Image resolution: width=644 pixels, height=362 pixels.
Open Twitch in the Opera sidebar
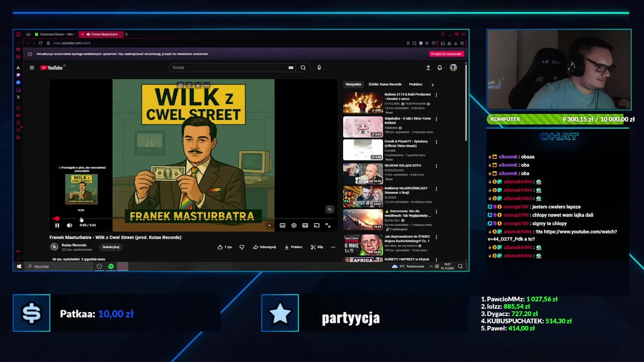(x=18, y=75)
